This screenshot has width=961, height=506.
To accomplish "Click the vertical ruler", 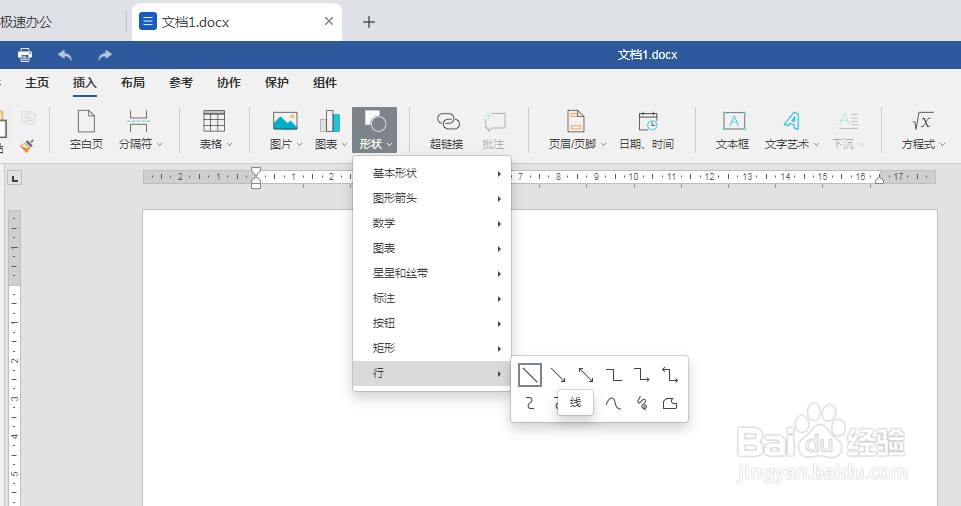I will pos(14,358).
